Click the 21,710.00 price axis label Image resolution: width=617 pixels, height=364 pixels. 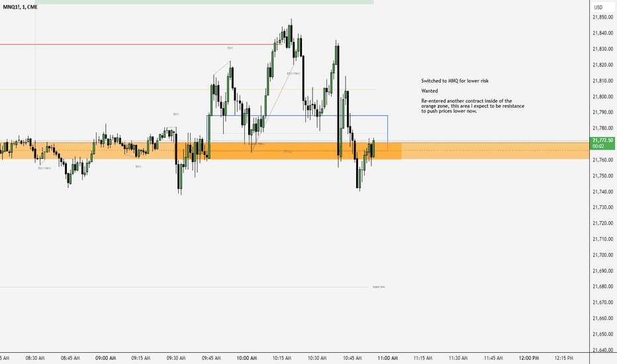pos(603,240)
